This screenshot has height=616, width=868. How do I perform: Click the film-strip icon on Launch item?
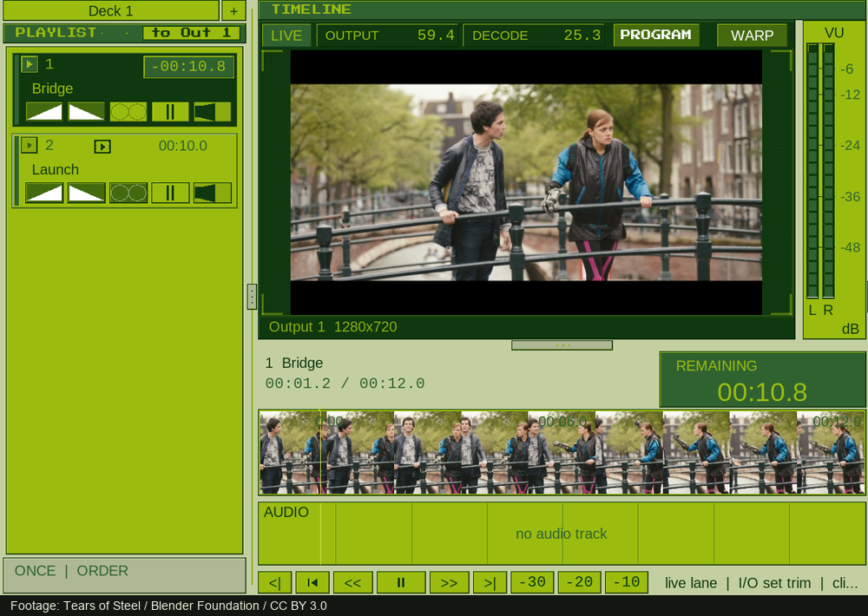pos(102,146)
